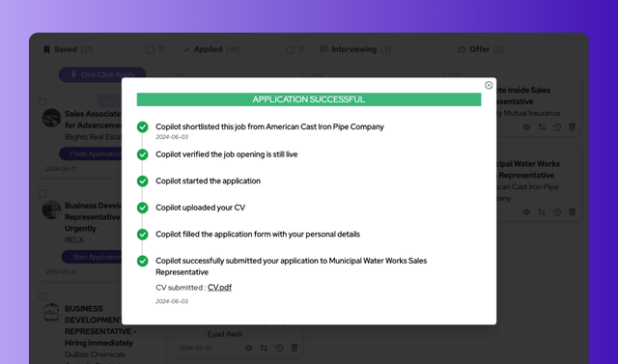This screenshot has width=618, height=364.
Task: Click the DuBois Chemicals company logo thumbnail
Action: (x=51, y=313)
